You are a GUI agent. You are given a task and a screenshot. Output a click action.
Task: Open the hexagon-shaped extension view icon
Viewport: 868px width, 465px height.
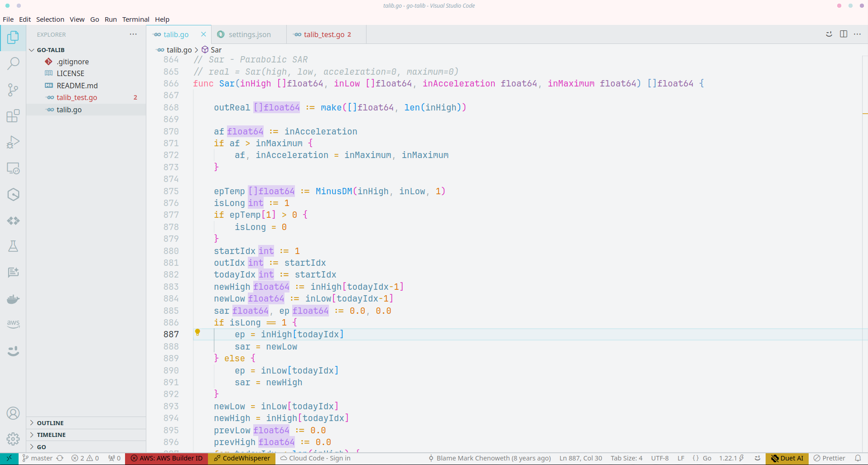pos(13,195)
